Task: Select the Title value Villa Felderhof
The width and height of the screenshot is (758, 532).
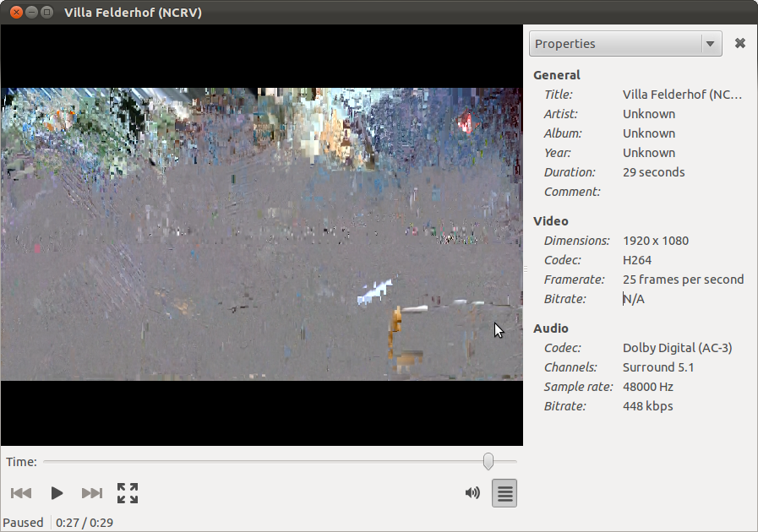Action: [x=682, y=95]
